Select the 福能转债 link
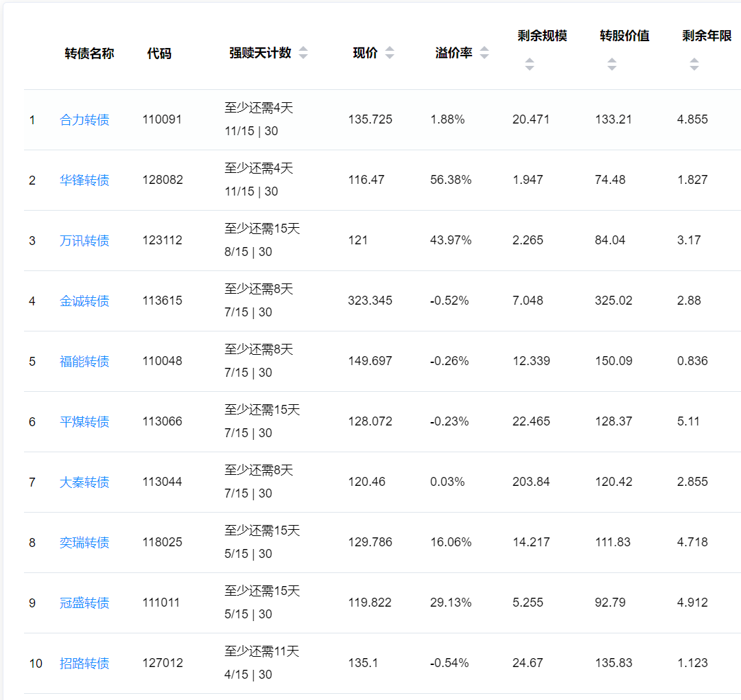 [x=84, y=362]
